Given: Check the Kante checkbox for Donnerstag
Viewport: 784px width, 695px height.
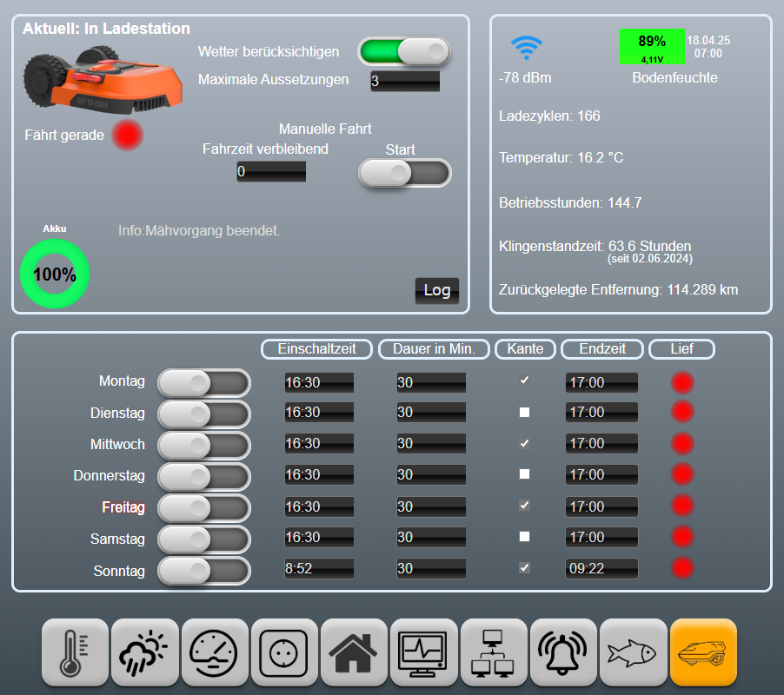Looking at the screenshot, I should [524, 473].
